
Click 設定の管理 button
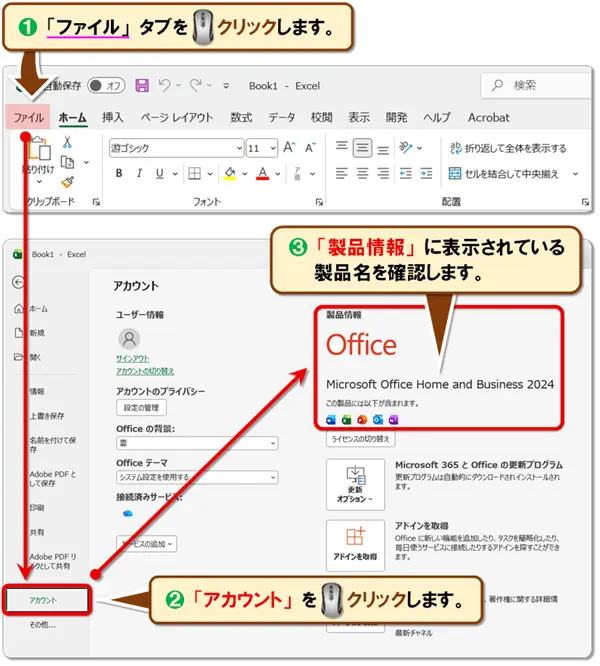141,408
